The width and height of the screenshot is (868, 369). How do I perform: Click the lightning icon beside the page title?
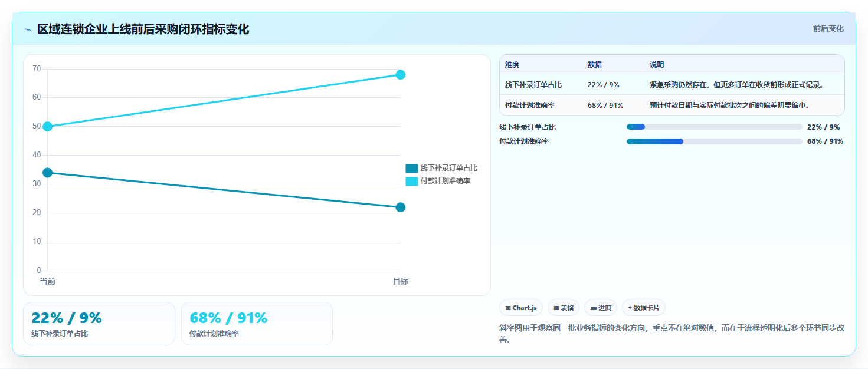28,29
